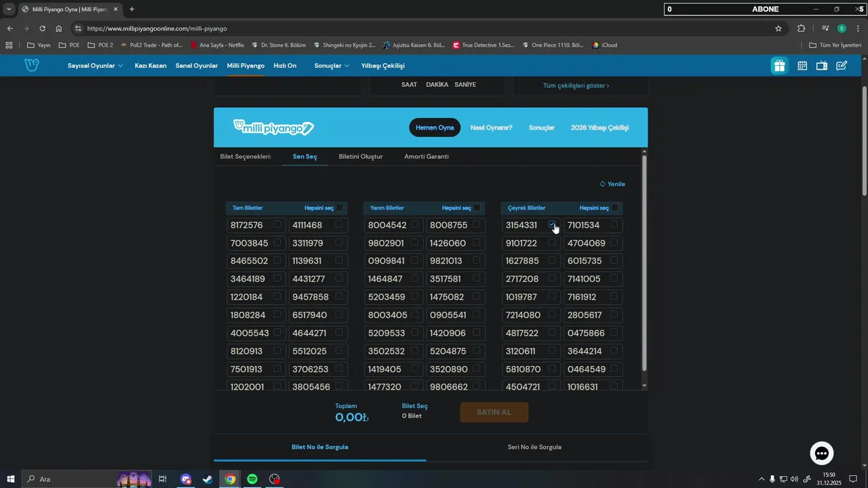The height and width of the screenshot is (488, 868).
Task: Open Discord from the taskbar
Action: click(x=186, y=479)
